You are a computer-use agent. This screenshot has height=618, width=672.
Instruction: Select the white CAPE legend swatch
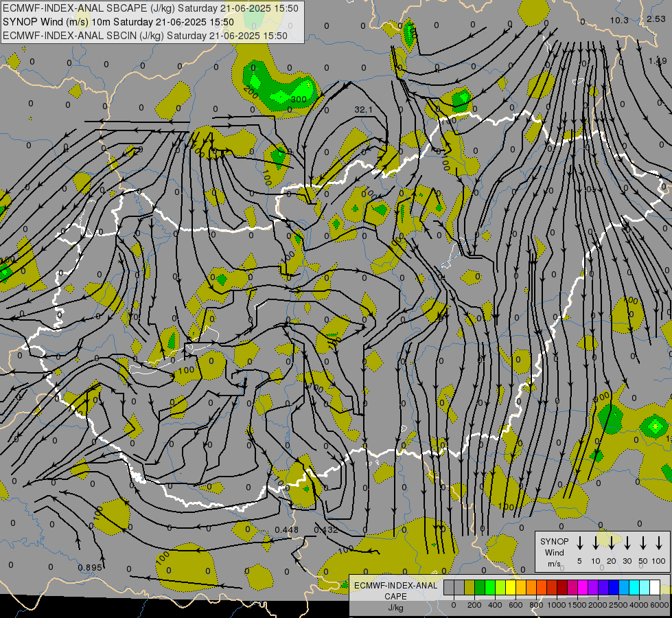tap(656, 587)
